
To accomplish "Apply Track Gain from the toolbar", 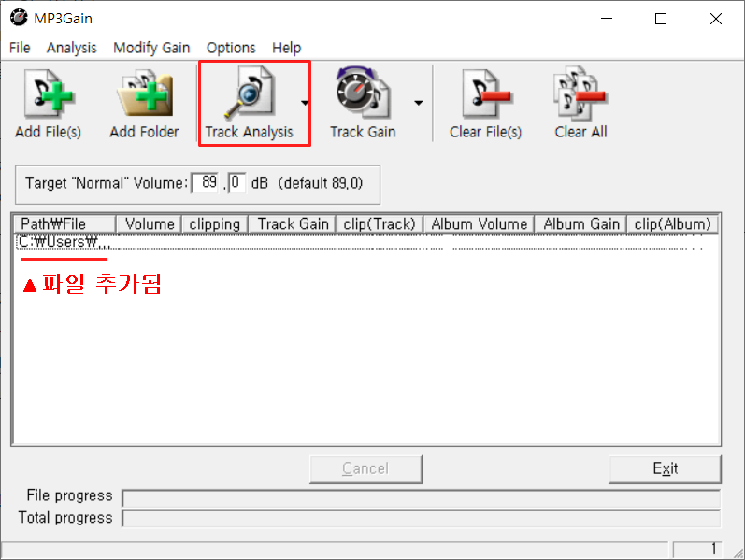I will 363,104.
